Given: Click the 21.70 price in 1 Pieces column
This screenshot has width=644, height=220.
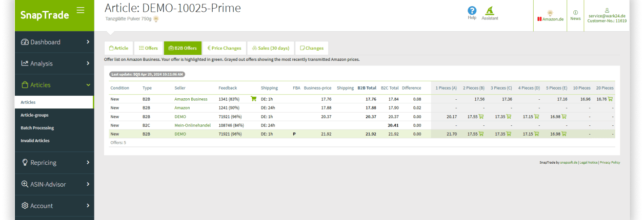Looking at the screenshot, I should pyautogui.click(x=452, y=134).
